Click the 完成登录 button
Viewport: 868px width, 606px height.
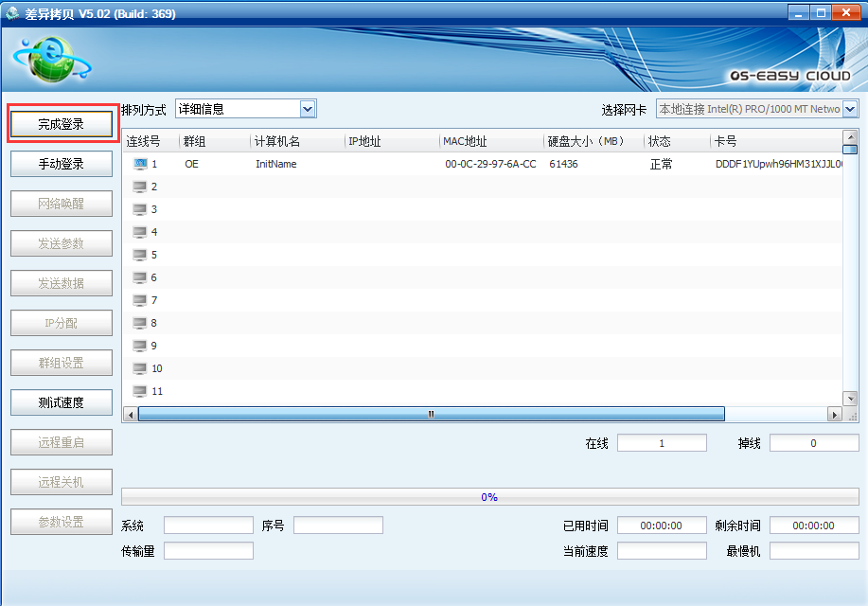62,124
